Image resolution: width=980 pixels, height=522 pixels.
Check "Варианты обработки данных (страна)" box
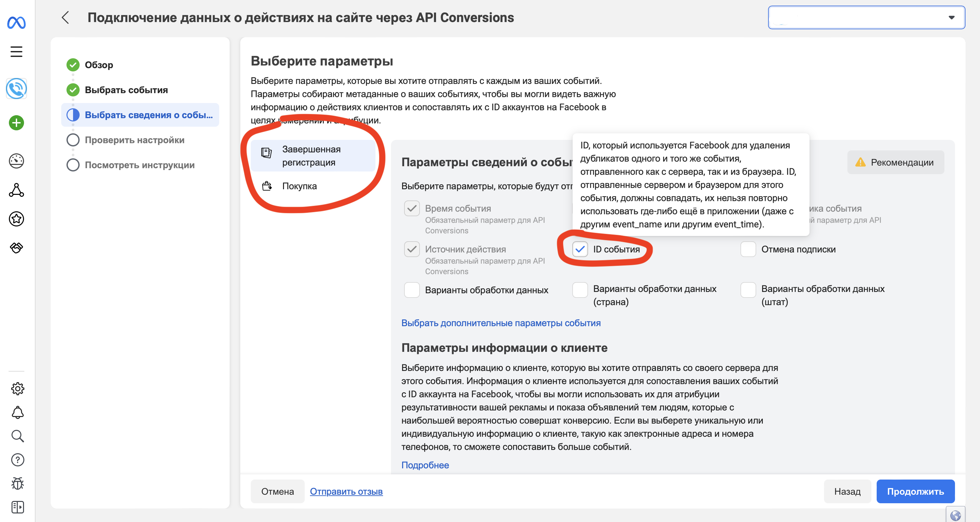580,290
